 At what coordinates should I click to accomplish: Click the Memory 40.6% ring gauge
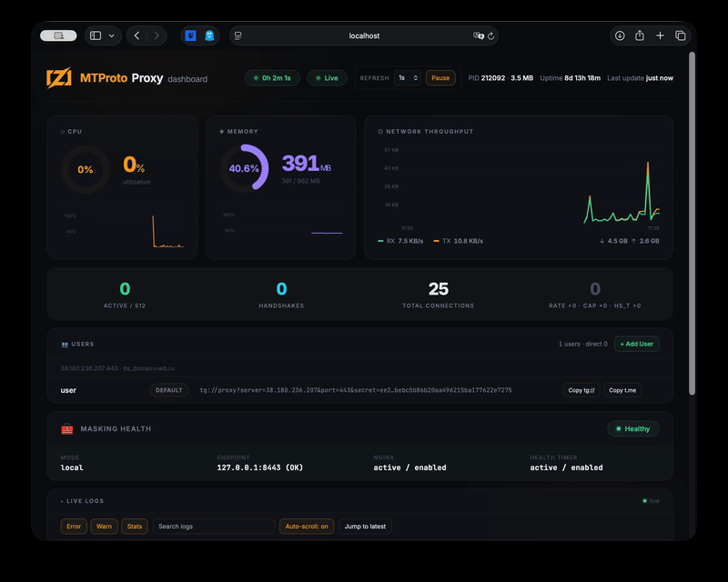(x=244, y=168)
